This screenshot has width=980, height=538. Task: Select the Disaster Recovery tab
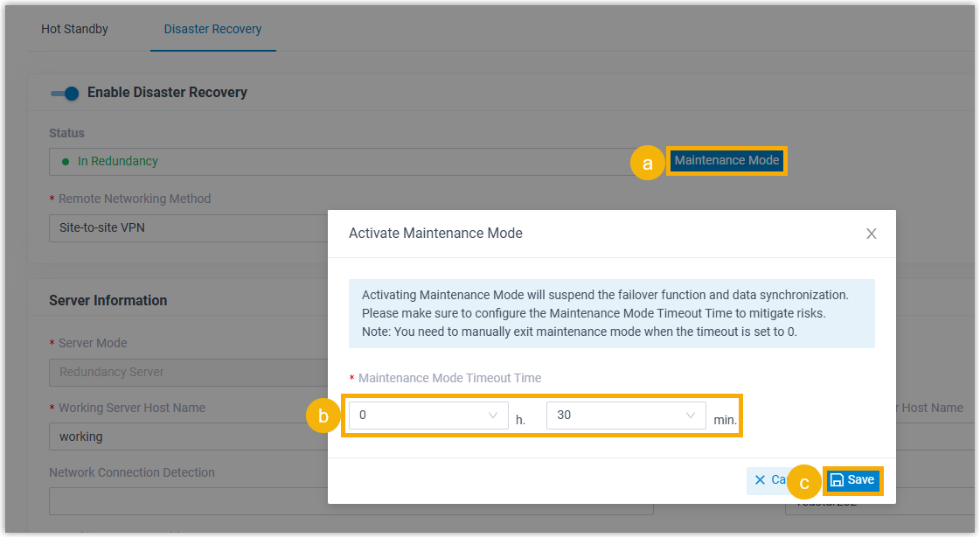coord(212,29)
